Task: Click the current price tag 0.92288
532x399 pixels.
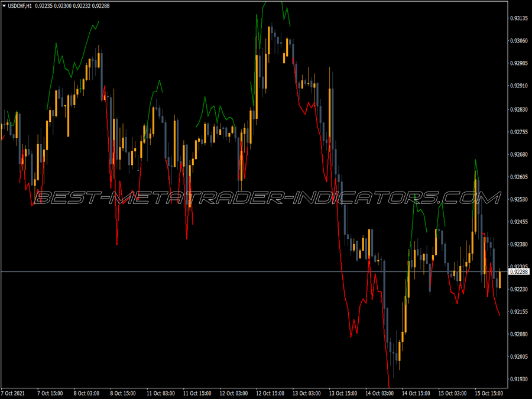Action: (x=519, y=272)
